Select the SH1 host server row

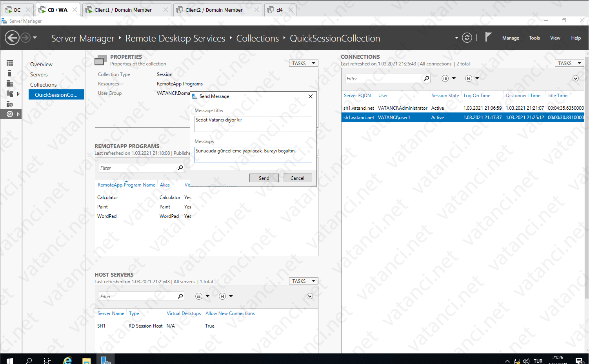(x=207, y=326)
